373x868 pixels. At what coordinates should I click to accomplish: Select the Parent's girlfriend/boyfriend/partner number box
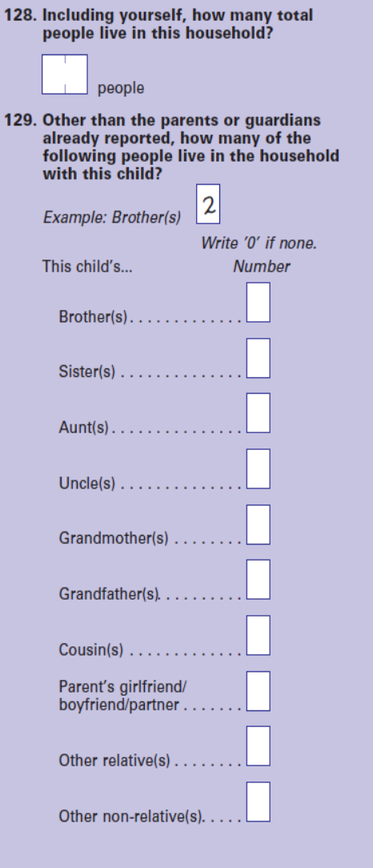click(259, 691)
